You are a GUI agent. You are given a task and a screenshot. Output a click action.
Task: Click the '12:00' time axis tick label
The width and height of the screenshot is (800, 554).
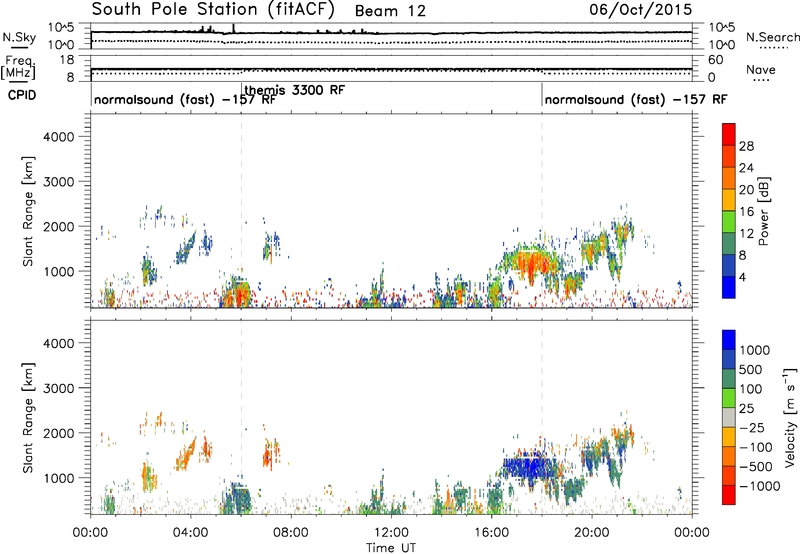[391, 533]
